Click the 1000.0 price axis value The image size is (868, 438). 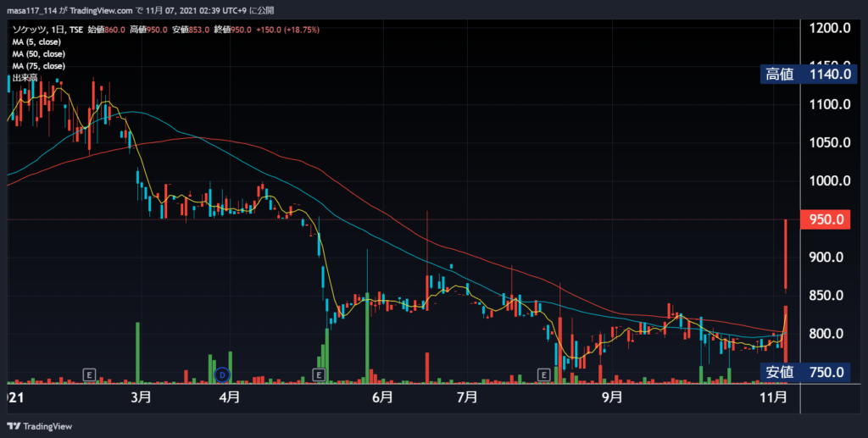point(830,180)
